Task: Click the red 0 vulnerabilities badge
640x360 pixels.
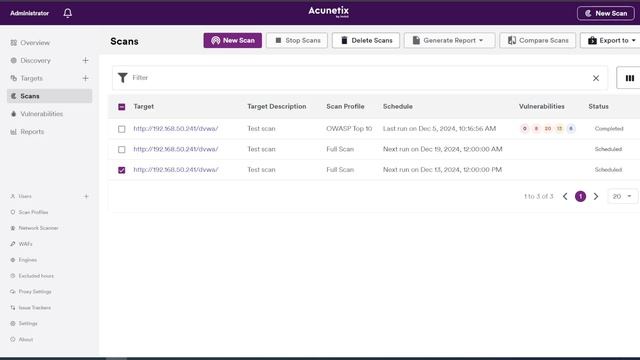Action: 524,129
